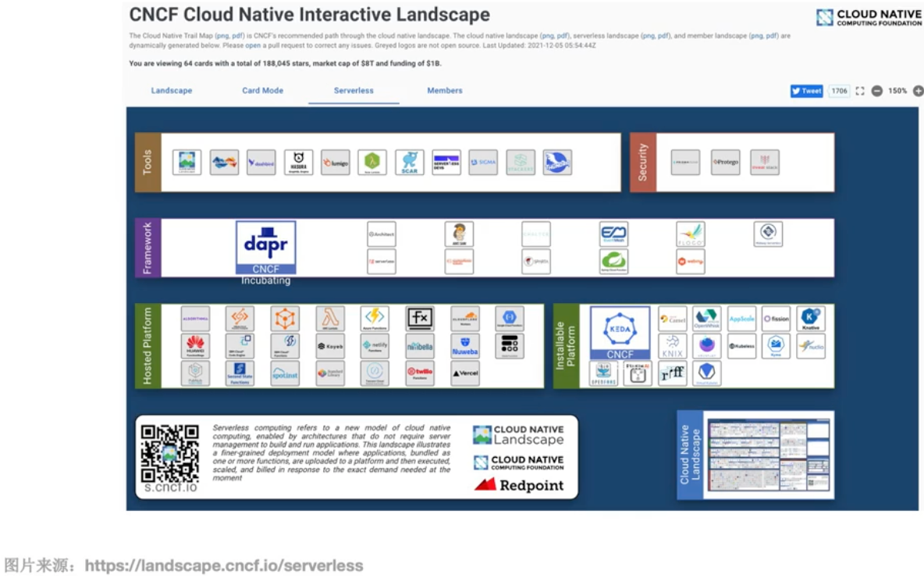The height and width of the screenshot is (578, 924).
Task: Click the Apache Camel logo
Action: click(673, 319)
